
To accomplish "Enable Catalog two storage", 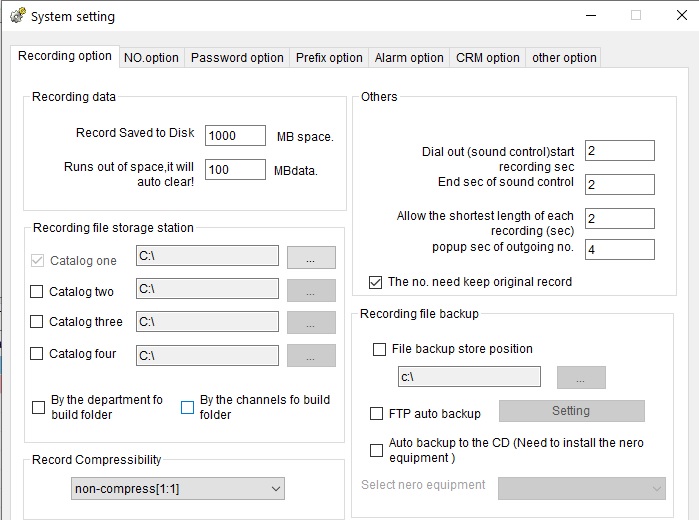I will (x=37, y=292).
